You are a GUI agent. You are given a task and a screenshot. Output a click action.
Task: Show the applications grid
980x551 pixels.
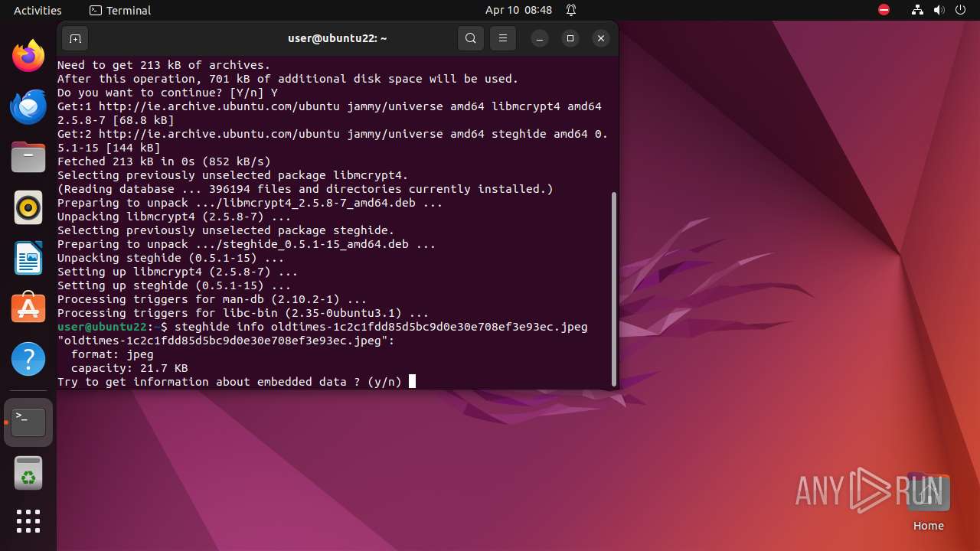click(x=28, y=521)
